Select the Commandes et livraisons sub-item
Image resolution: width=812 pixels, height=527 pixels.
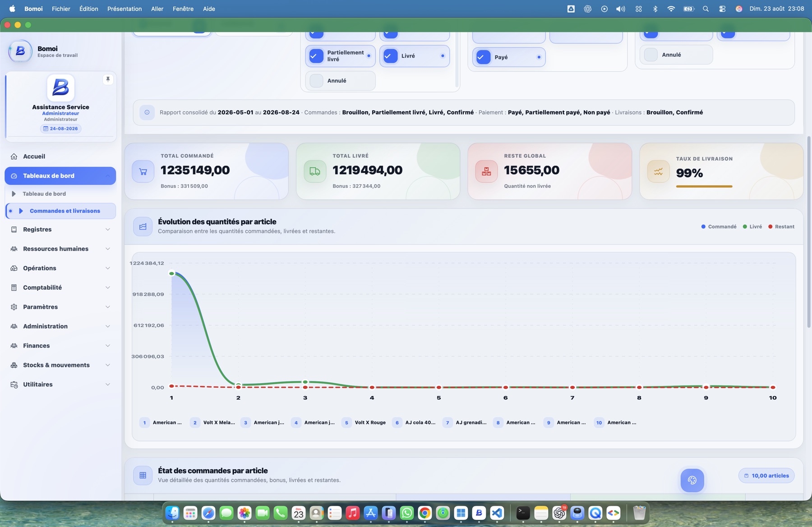(x=60, y=211)
